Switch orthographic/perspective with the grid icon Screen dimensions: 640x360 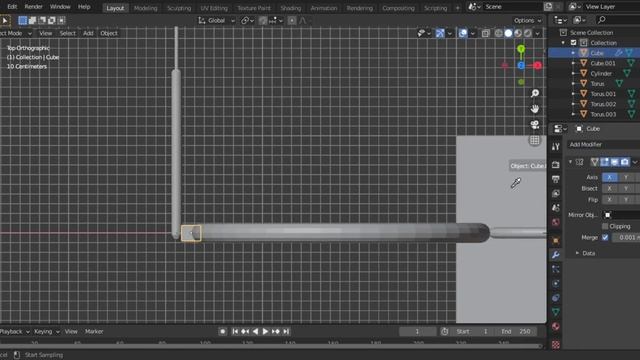pos(535,140)
